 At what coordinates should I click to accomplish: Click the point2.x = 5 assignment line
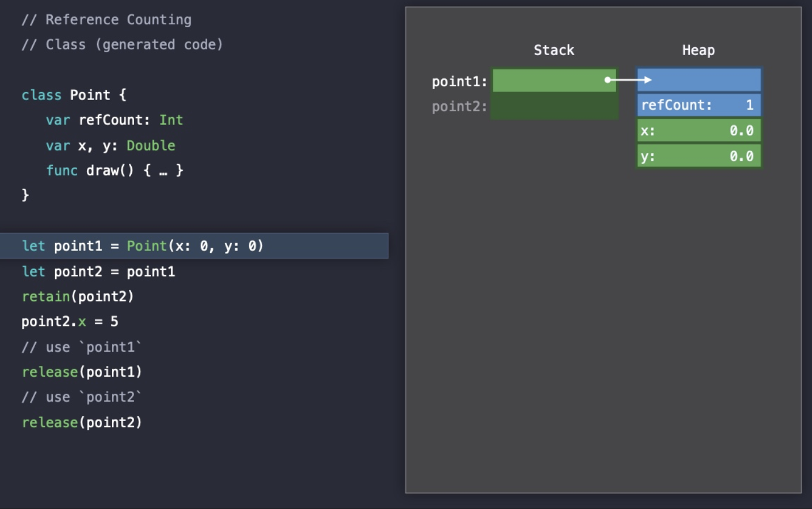tap(70, 322)
